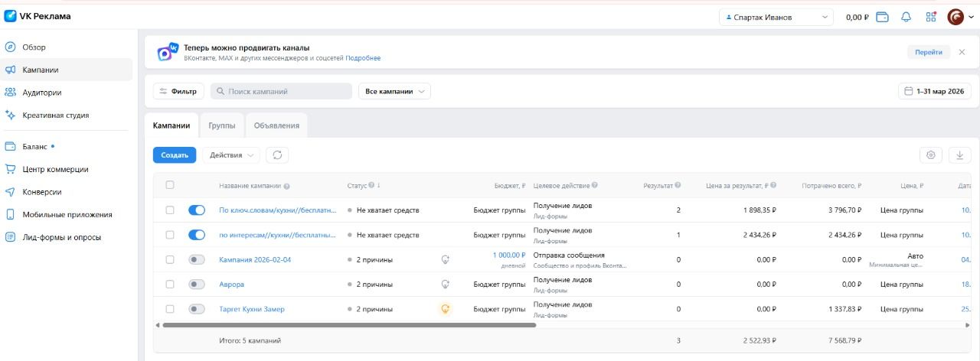Open the apps grid icon
980x361 pixels.
point(931,17)
